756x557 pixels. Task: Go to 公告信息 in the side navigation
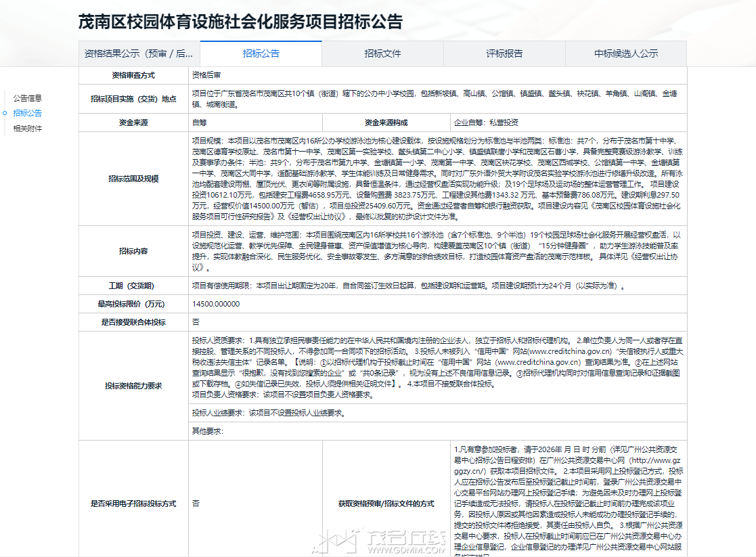(28, 98)
